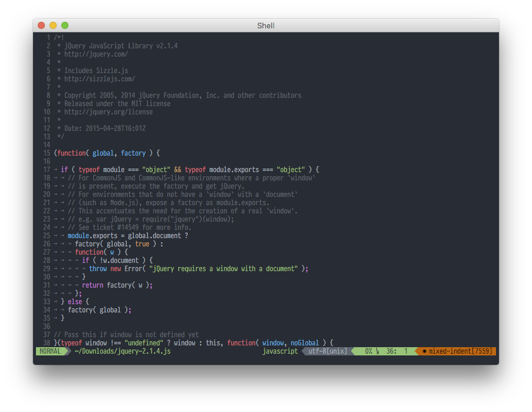The width and height of the screenshot is (532, 412).
Task: Click the javascript filetype indicator
Action: (x=280, y=351)
